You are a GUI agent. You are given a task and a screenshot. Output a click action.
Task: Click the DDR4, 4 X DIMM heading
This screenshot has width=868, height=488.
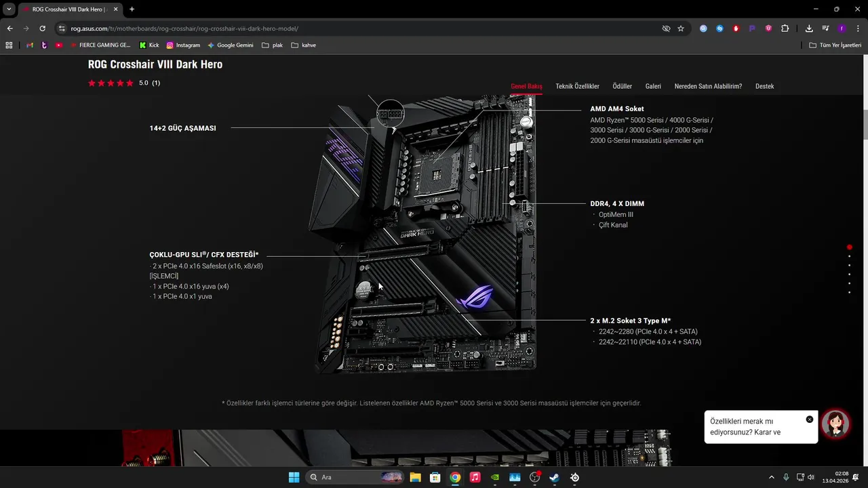point(617,203)
